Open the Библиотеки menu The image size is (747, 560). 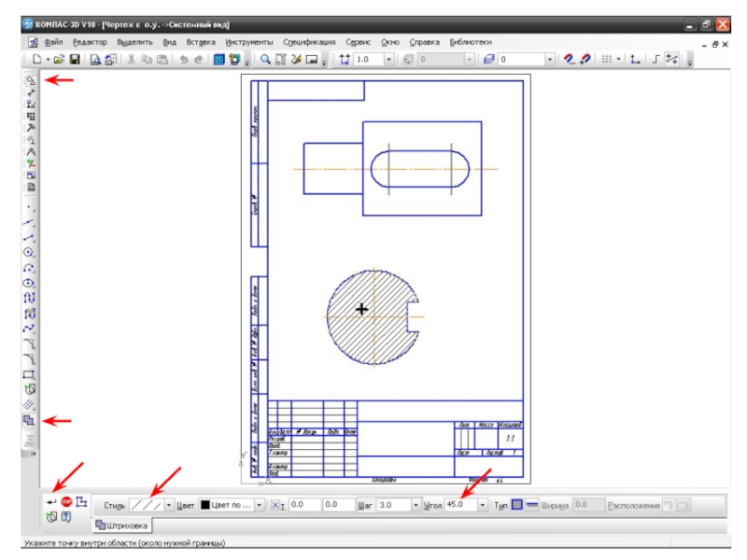click(x=471, y=42)
